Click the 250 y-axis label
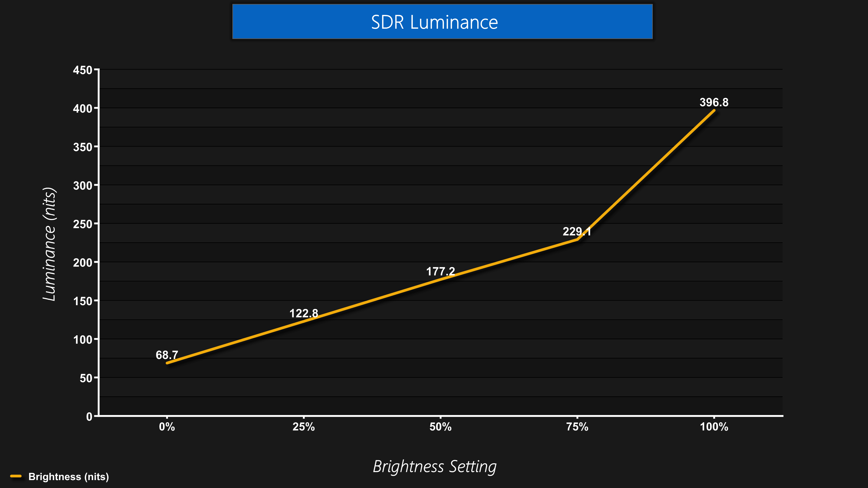Screen dimensions: 868x488 [x=83, y=224]
